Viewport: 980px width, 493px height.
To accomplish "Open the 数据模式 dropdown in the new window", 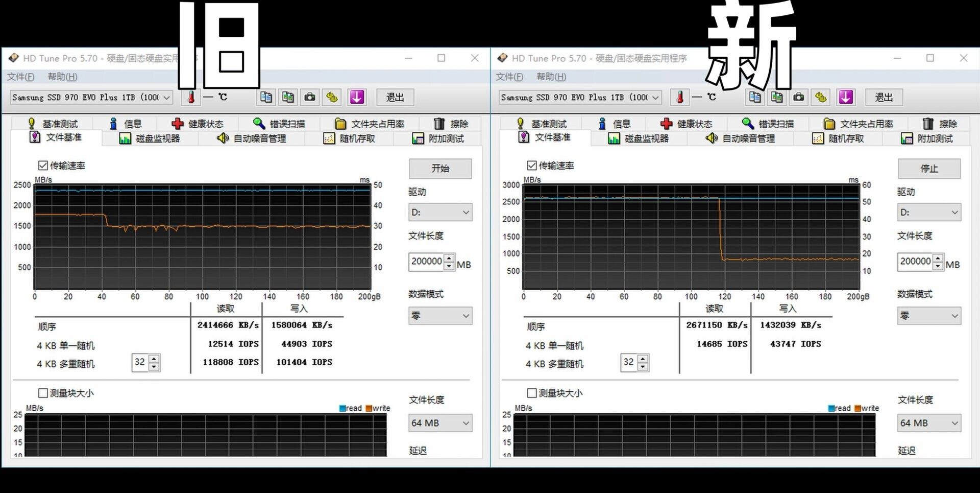I will [x=929, y=315].
